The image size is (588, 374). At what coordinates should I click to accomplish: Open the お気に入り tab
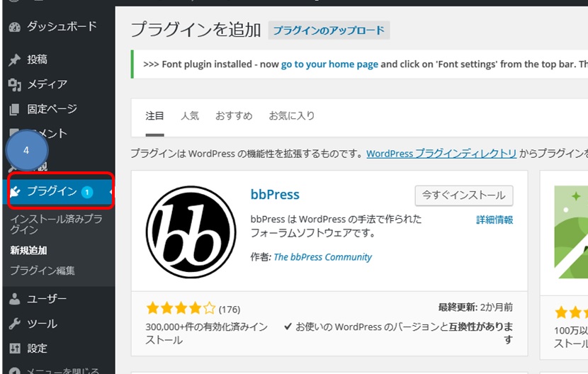[x=291, y=115]
